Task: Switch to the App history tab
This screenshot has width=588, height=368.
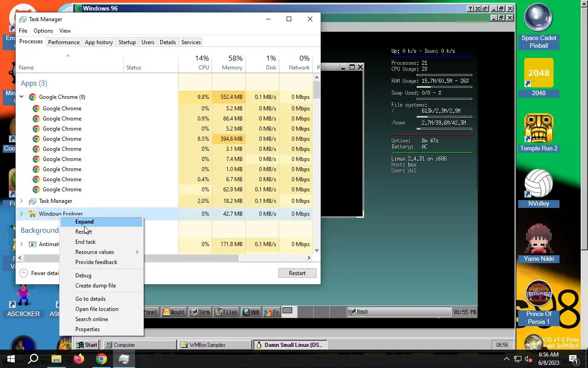Action: coord(99,42)
